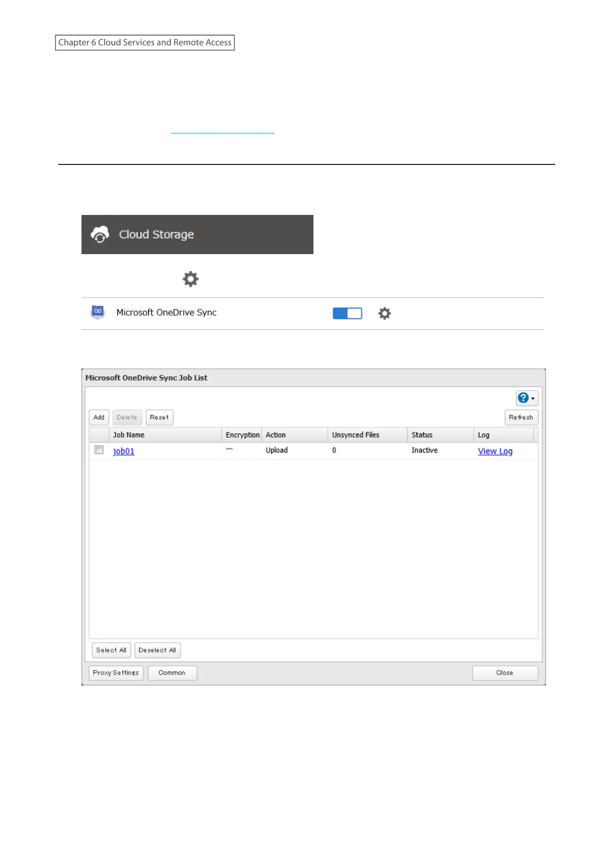Open View Log for job01
The height and width of the screenshot is (868, 614).
(495, 451)
